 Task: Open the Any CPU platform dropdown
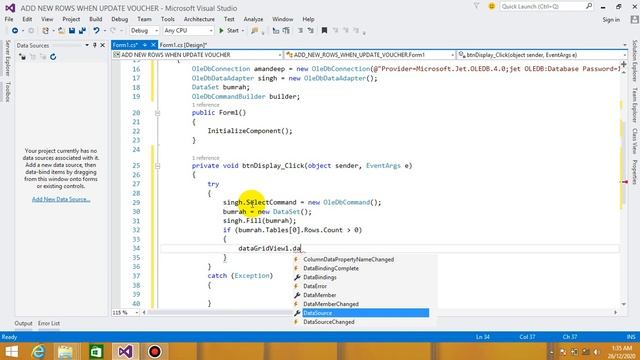pos(188,31)
